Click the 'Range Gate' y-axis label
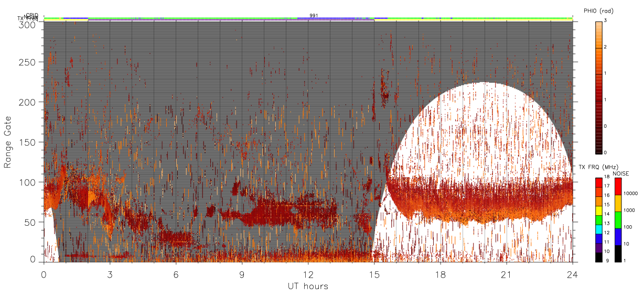 pos(8,141)
